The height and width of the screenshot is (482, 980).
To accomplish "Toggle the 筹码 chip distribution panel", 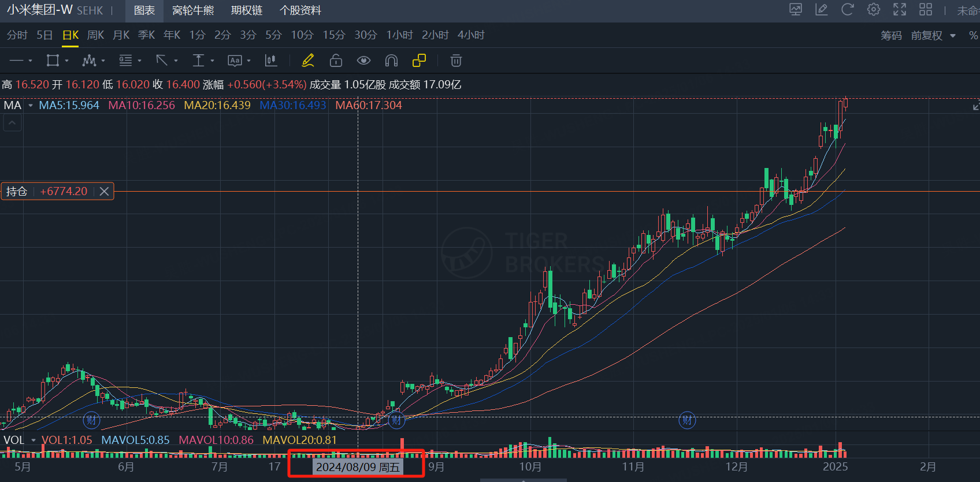I will 891,36.
